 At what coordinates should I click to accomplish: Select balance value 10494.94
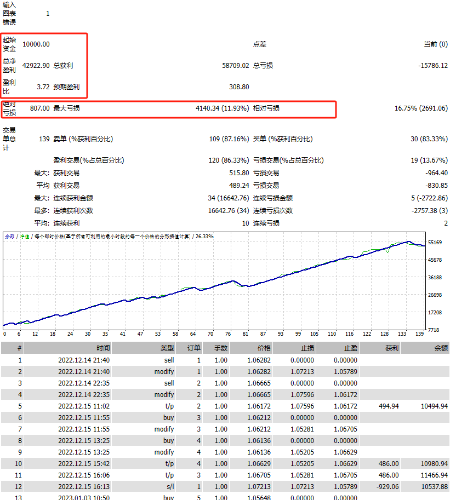pos(434,406)
